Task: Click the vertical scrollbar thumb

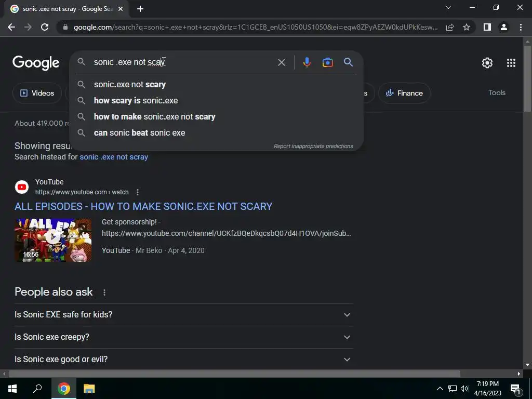Action: (x=527, y=78)
